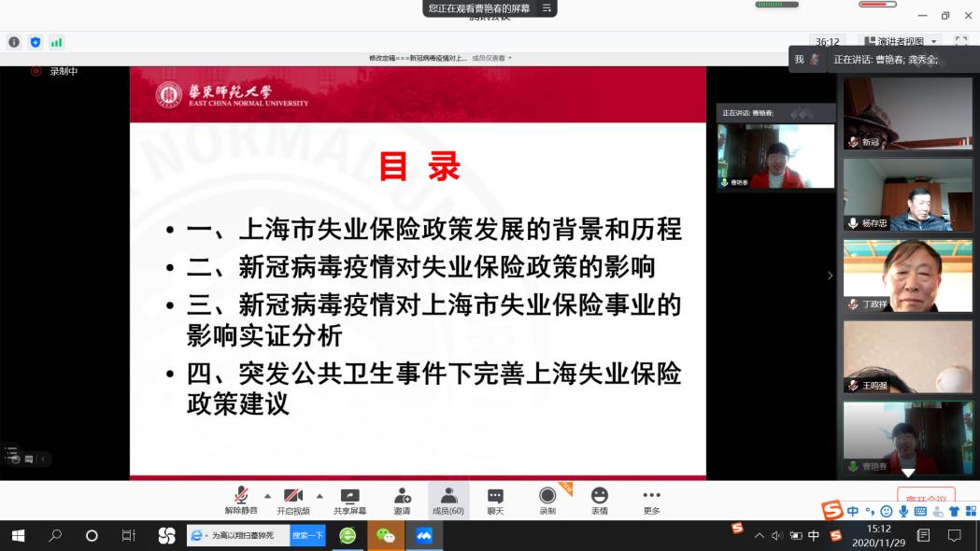Click the meeting info icon at top left
Viewport: 980px width, 551px height.
point(14,42)
